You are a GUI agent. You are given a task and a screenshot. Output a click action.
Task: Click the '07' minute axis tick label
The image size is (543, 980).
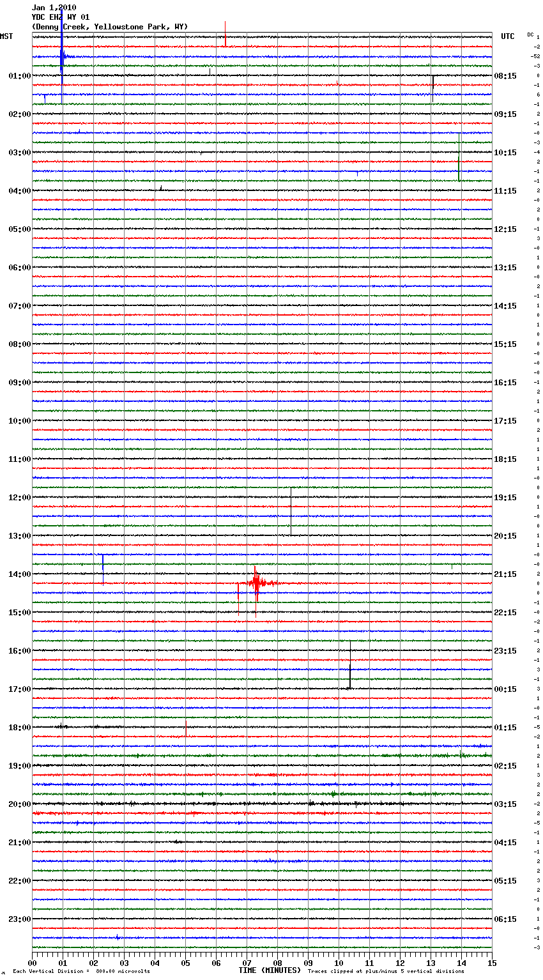(247, 963)
